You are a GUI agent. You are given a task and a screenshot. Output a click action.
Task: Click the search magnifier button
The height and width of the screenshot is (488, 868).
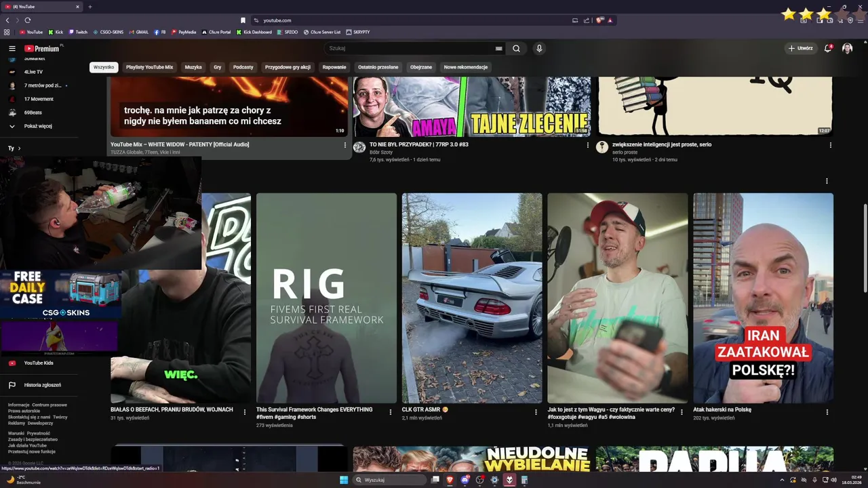pos(516,48)
